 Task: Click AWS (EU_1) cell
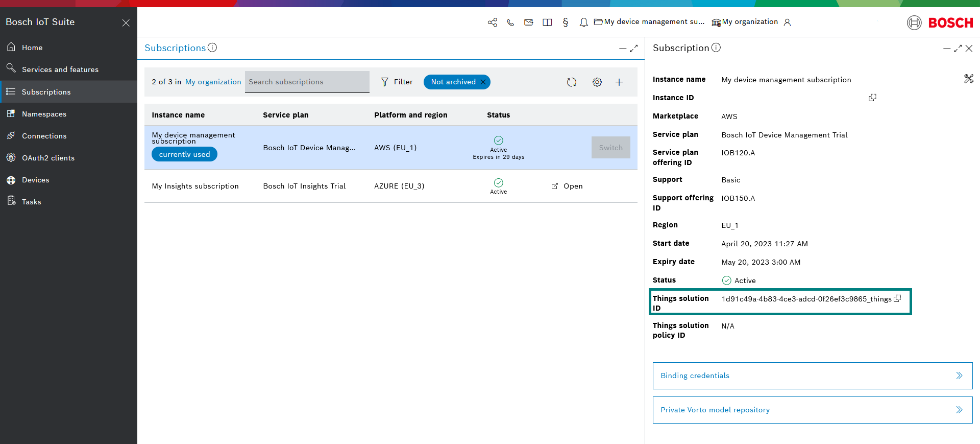pos(396,148)
